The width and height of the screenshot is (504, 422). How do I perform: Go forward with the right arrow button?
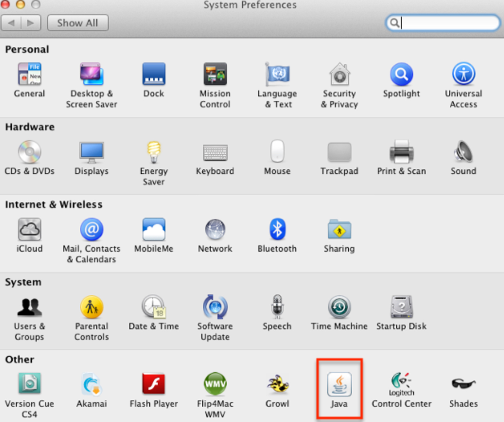coord(31,23)
